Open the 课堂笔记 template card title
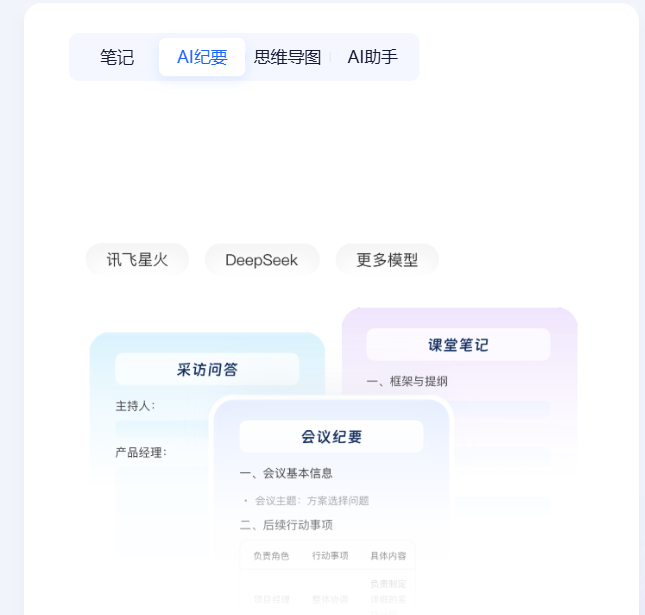The width and height of the screenshot is (645, 615). click(x=458, y=345)
